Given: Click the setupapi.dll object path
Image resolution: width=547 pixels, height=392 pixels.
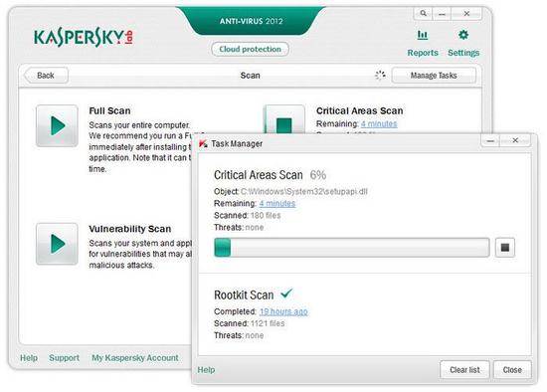Looking at the screenshot, I should [x=304, y=192].
